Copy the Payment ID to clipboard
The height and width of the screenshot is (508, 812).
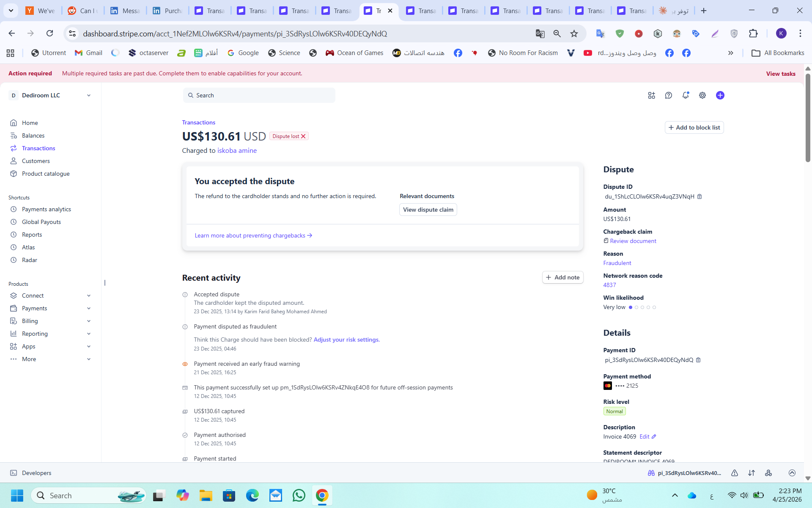pos(698,360)
